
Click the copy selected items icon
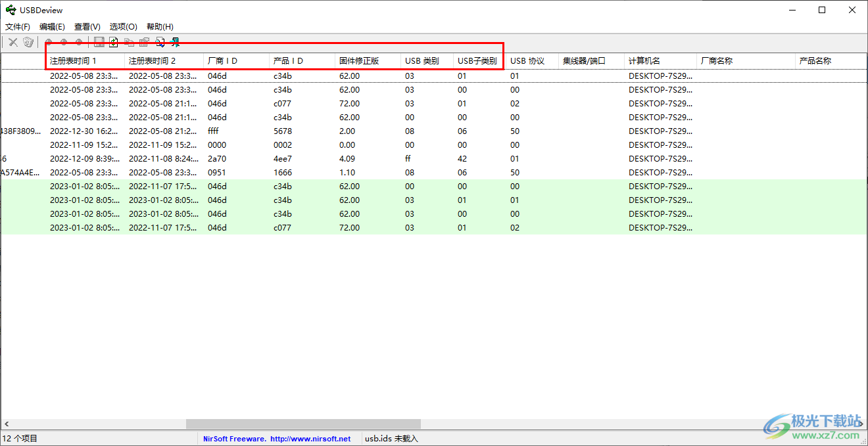(x=129, y=42)
